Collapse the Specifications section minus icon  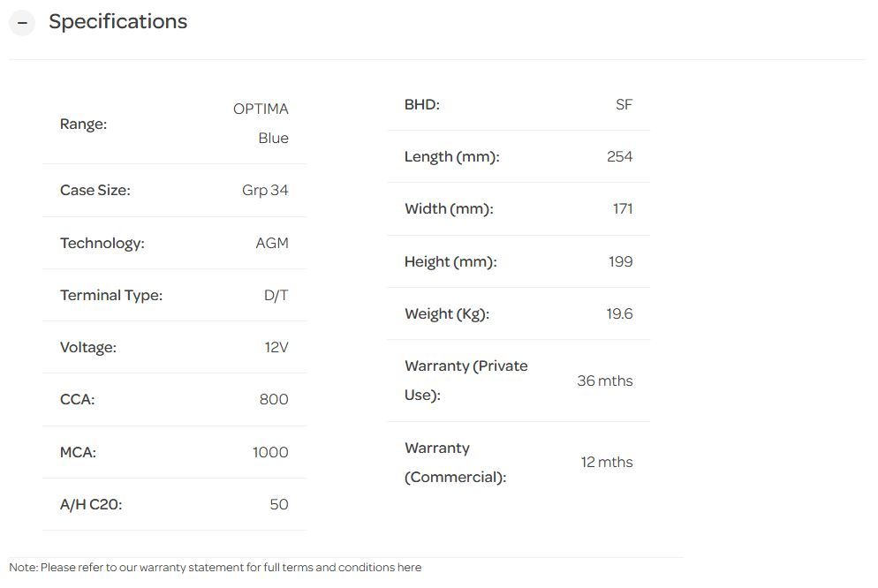(22, 22)
